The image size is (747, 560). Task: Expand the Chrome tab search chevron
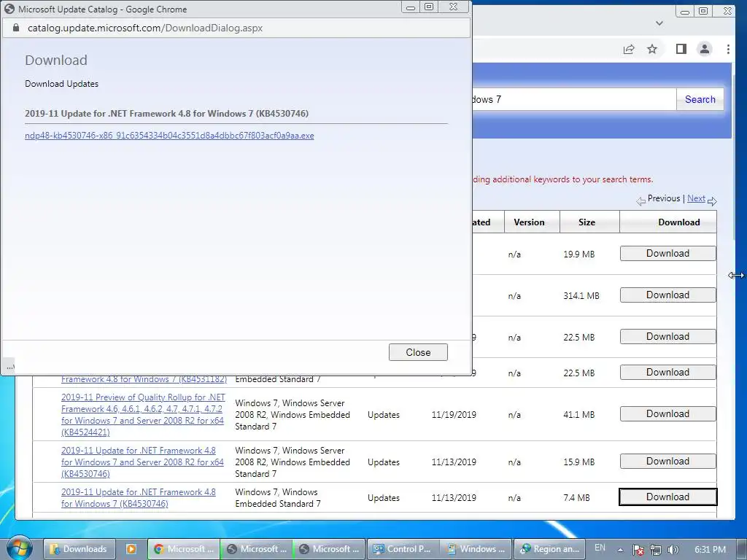[x=659, y=23]
